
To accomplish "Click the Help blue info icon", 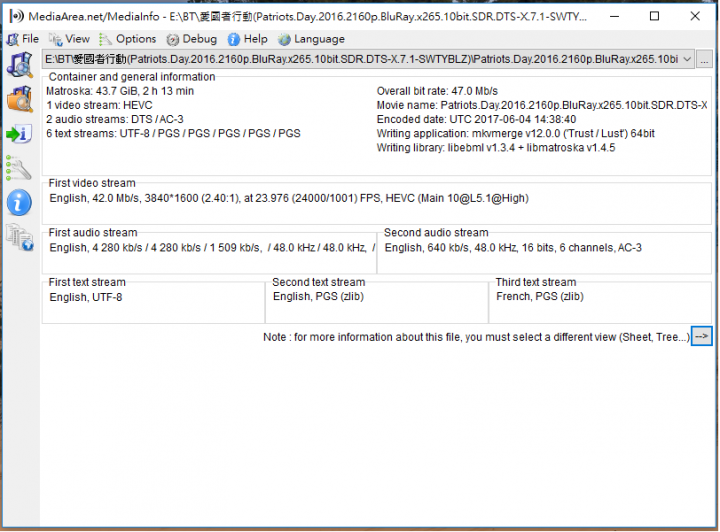I will (x=234, y=39).
